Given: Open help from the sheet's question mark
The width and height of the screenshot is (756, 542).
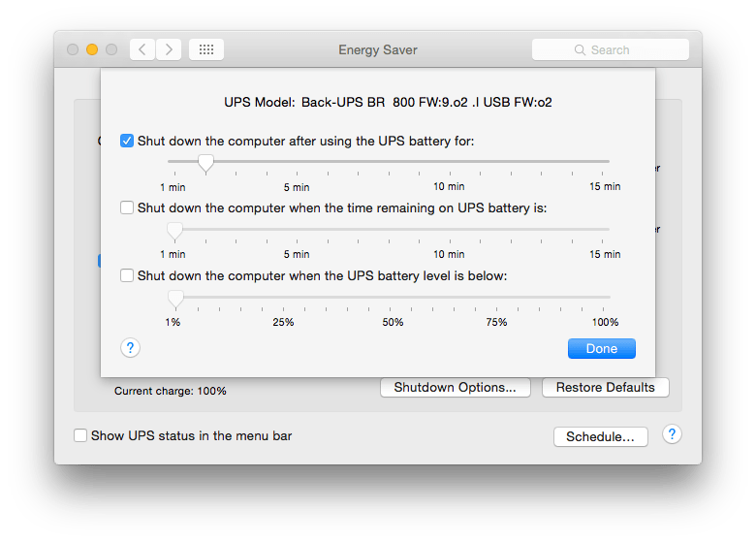Looking at the screenshot, I should pyautogui.click(x=131, y=348).
